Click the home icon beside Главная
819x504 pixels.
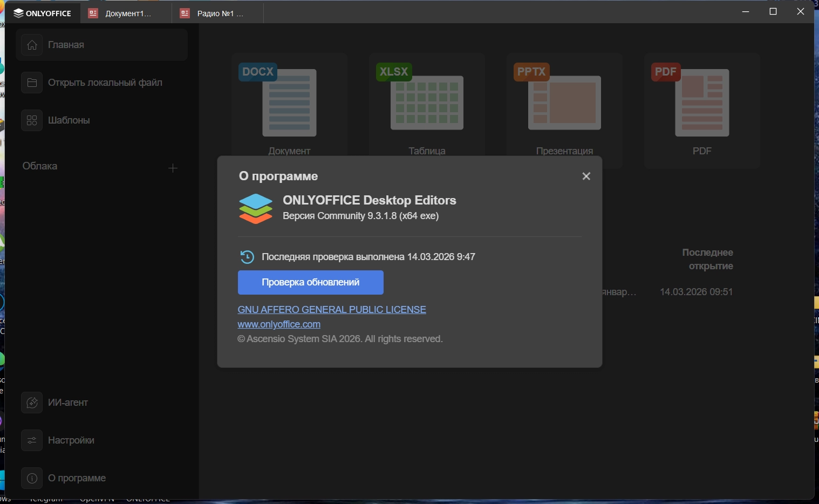[32, 45]
